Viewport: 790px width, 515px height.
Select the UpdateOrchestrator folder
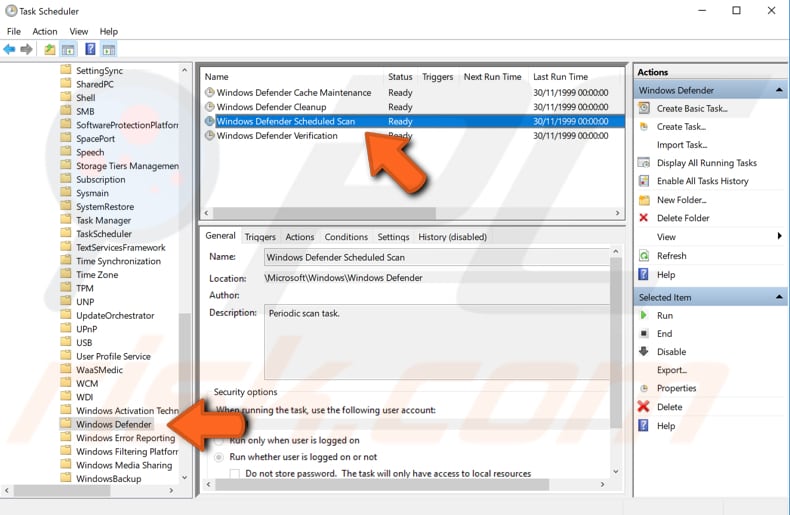pyautogui.click(x=115, y=315)
